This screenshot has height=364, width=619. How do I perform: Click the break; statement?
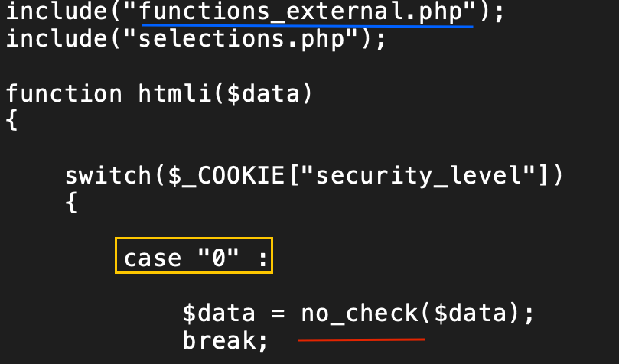click(225, 340)
